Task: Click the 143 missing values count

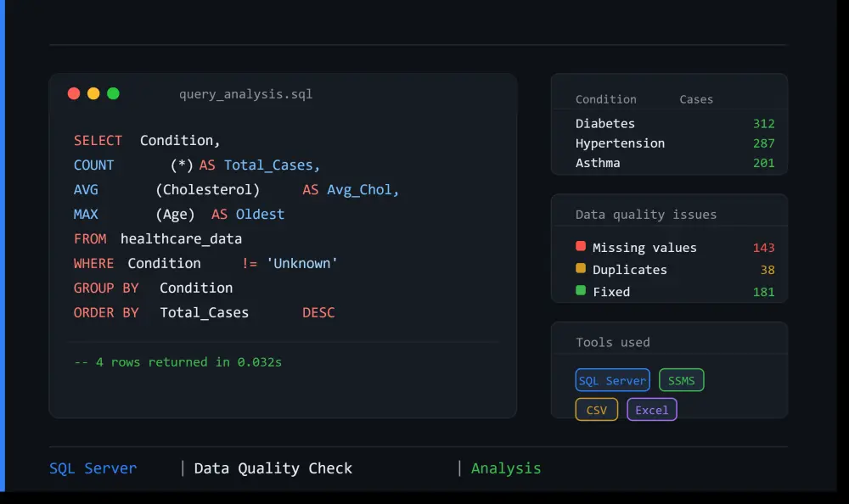Action: pyautogui.click(x=763, y=248)
